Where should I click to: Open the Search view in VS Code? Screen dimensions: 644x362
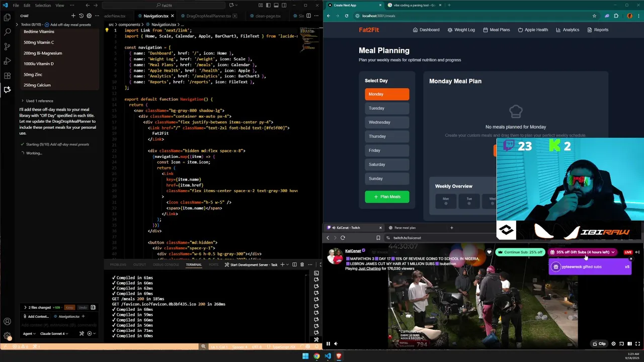pos(7,32)
